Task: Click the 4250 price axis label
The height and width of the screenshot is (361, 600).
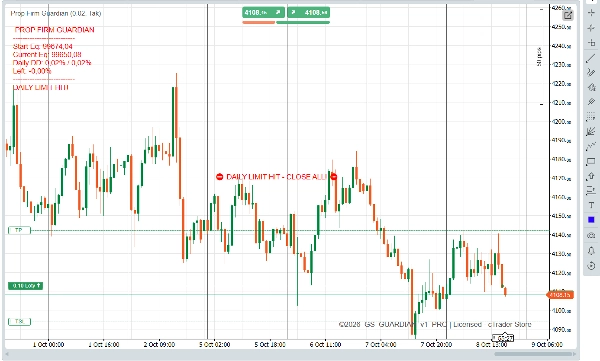Action: tap(561, 27)
